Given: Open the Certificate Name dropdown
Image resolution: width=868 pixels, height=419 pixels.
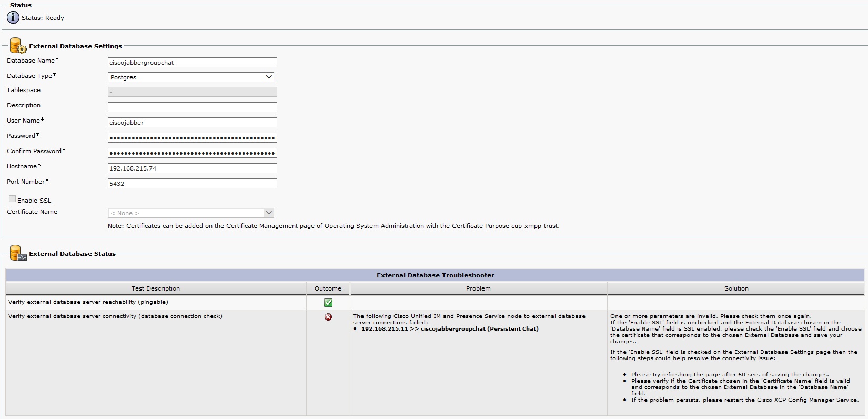Looking at the screenshot, I should click(x=191, y=213).
